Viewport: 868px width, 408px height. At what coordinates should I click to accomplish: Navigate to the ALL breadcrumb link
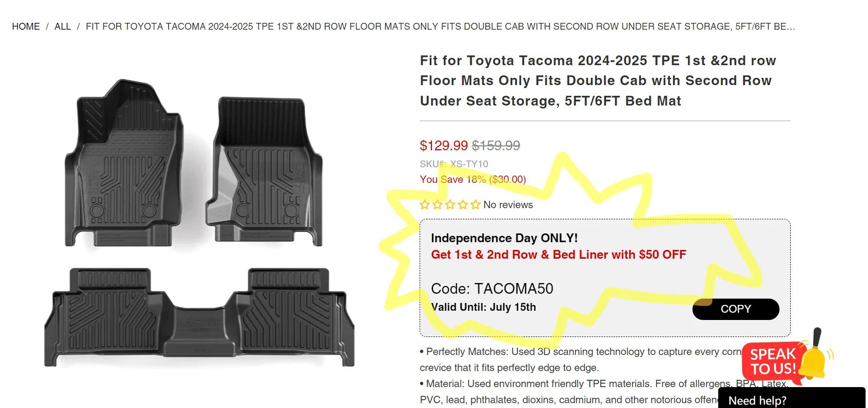point(63,27)
